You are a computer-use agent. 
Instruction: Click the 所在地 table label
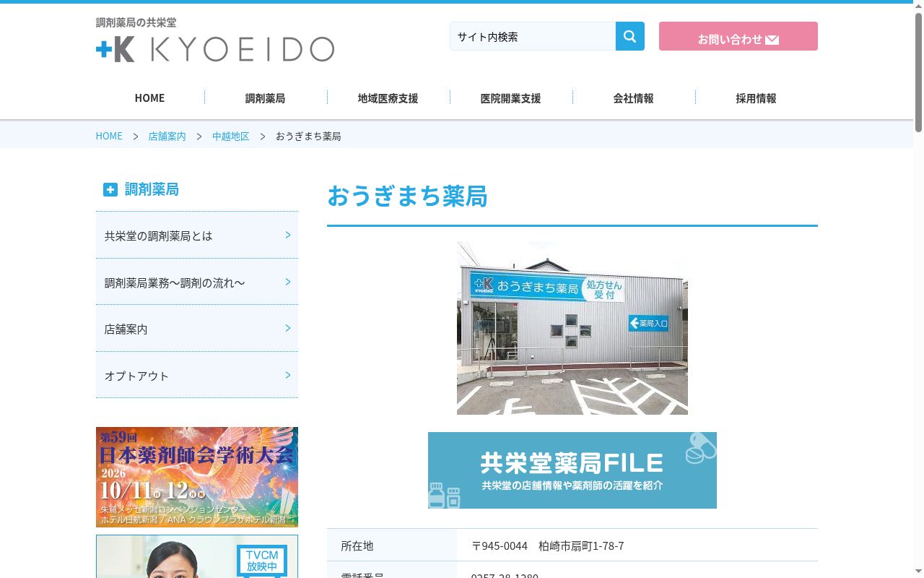coord(357,545)
